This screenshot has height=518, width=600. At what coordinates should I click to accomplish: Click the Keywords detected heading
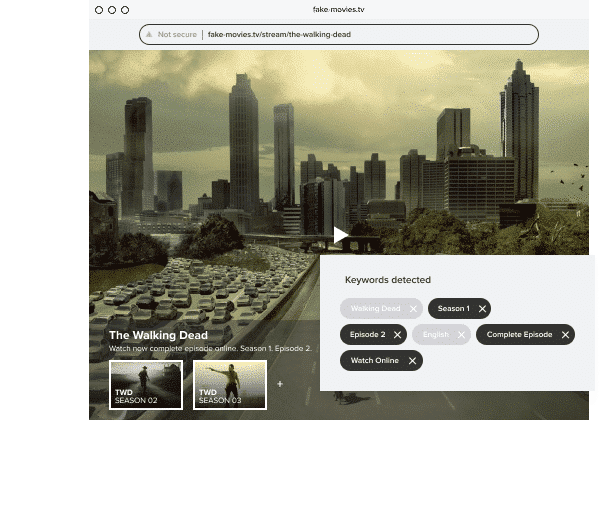(388, 280)
